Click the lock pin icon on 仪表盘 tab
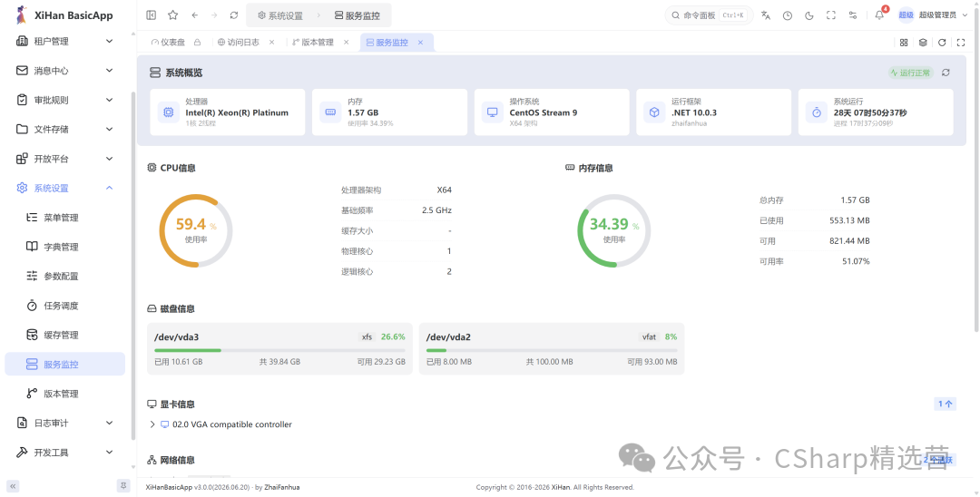The height and width of the screenshot is (497, 980). click(x=198, y=43)
